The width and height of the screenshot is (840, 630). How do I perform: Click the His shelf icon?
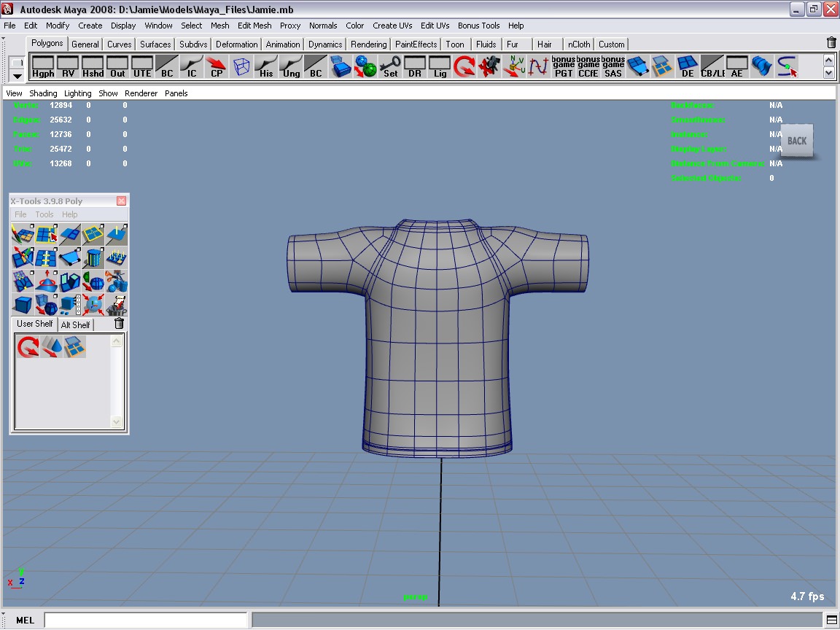[x=266, y=67]
